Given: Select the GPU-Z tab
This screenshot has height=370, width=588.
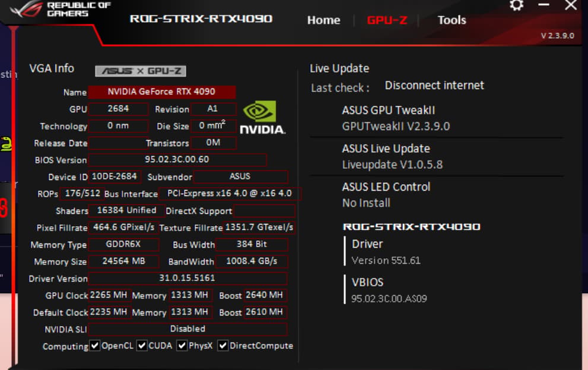Looking at the screenshot, I should click(x=387, y=20).
